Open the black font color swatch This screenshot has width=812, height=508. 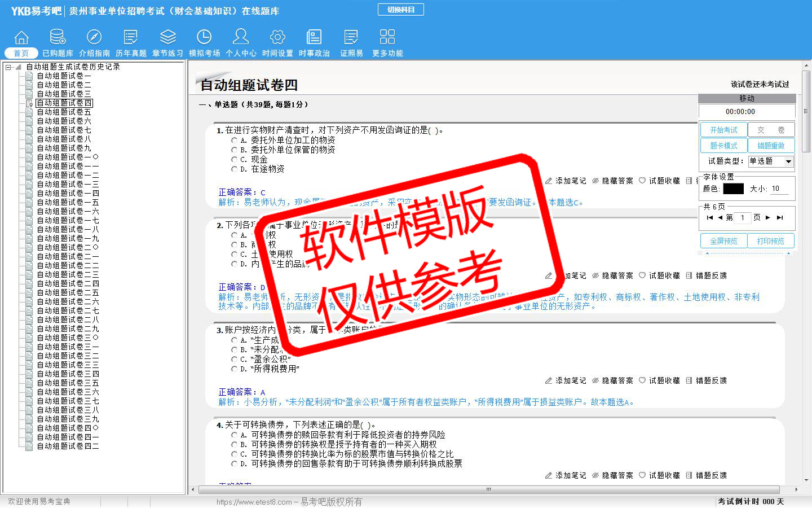[733, 189]
